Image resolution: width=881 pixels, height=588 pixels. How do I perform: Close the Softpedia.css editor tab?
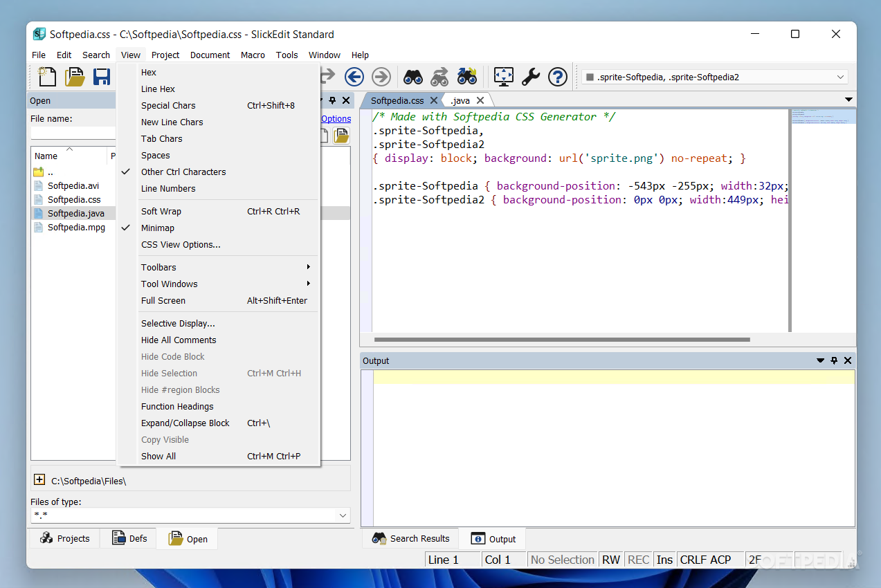tap(434, 100)
